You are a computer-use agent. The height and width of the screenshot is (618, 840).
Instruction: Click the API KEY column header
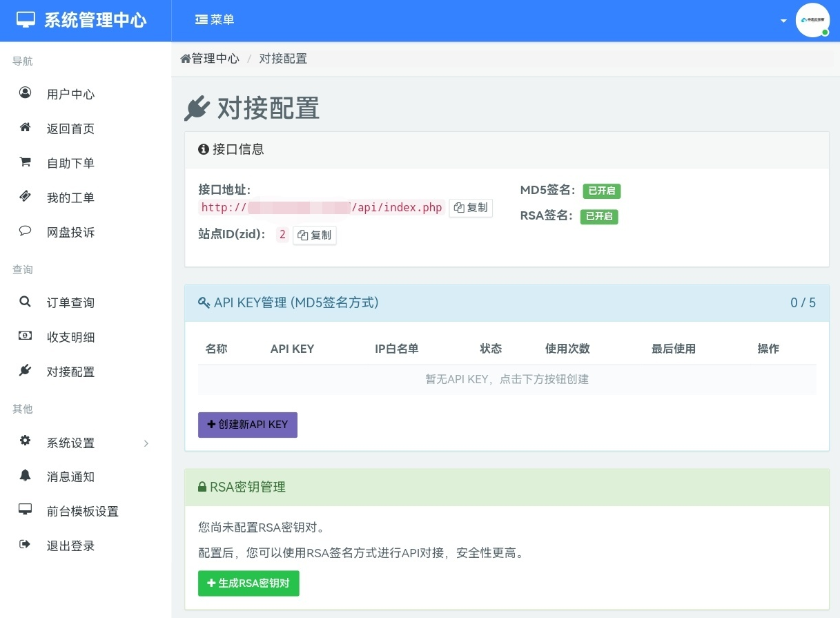click(x=292, y=349)
